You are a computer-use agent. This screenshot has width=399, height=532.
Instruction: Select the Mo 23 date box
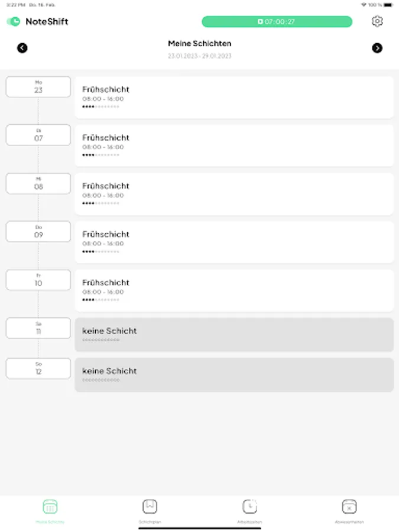tap(38, 87)
